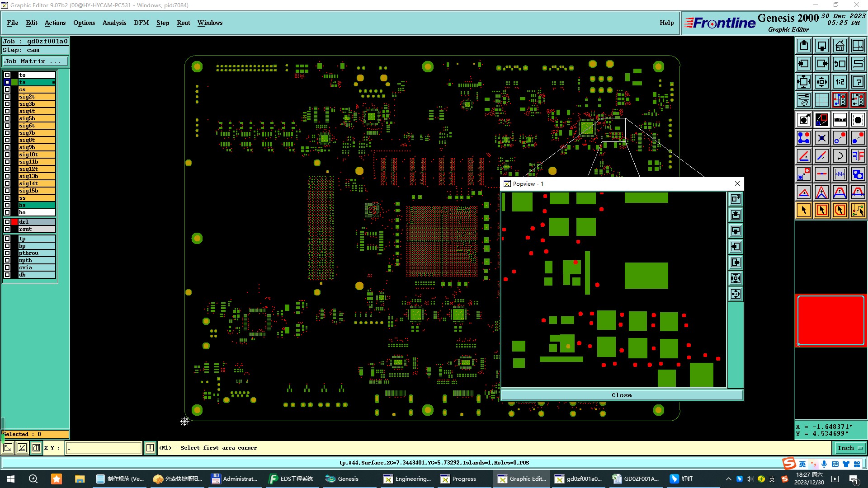Click the snap grid icon beside X Y

click(x=36, y=448)
